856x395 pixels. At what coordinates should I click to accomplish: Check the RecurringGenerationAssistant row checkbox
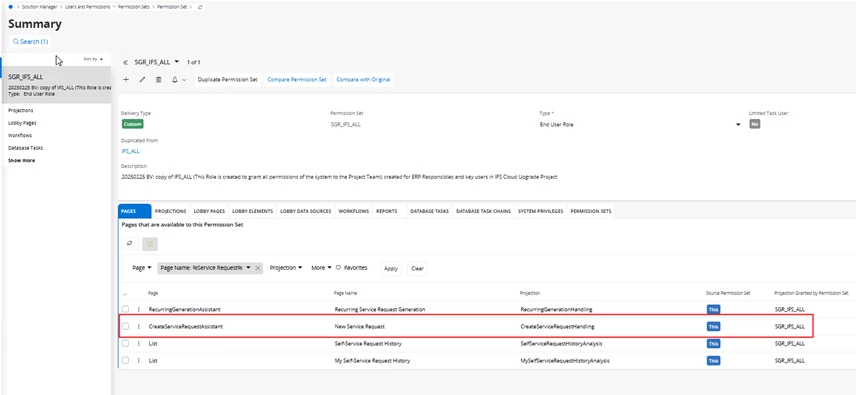click(126, 309)
